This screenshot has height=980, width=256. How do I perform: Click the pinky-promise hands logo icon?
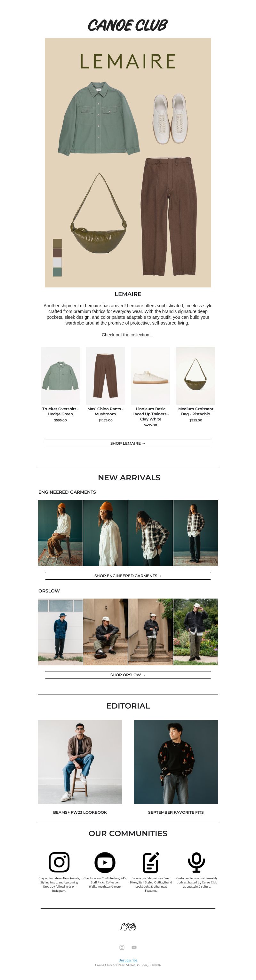pyautogui.click(x=128, y=926)
